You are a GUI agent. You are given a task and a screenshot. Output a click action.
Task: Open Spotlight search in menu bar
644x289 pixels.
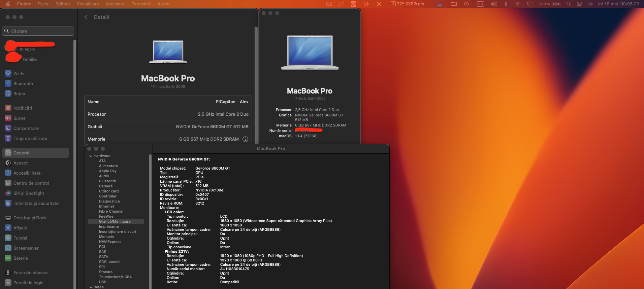[x=569, y=4]
